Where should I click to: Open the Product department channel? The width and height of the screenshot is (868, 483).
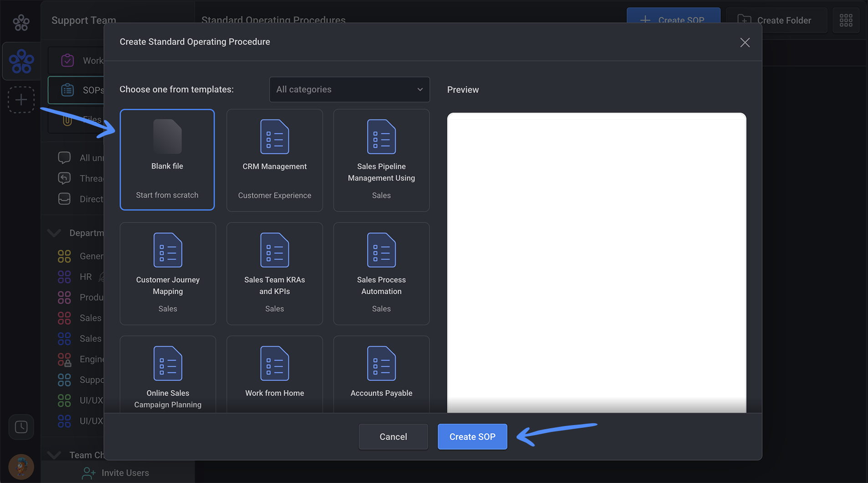(81, 297)
